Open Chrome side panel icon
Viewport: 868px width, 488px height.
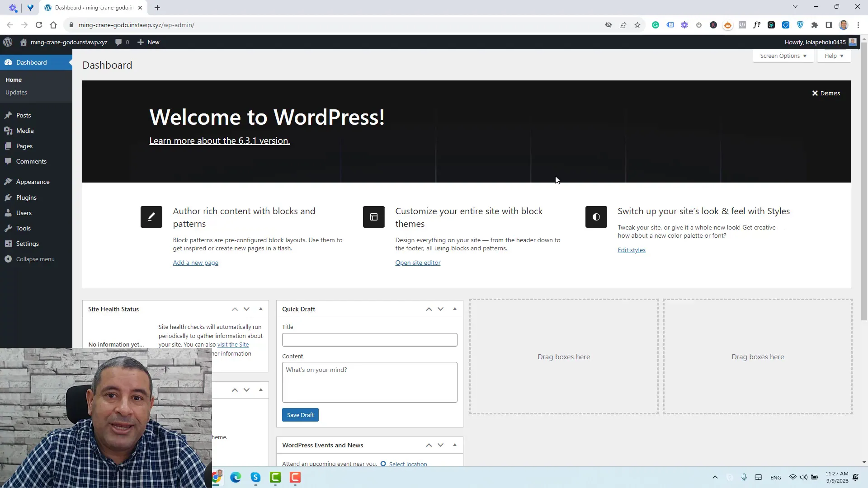[x=829, y=25]
